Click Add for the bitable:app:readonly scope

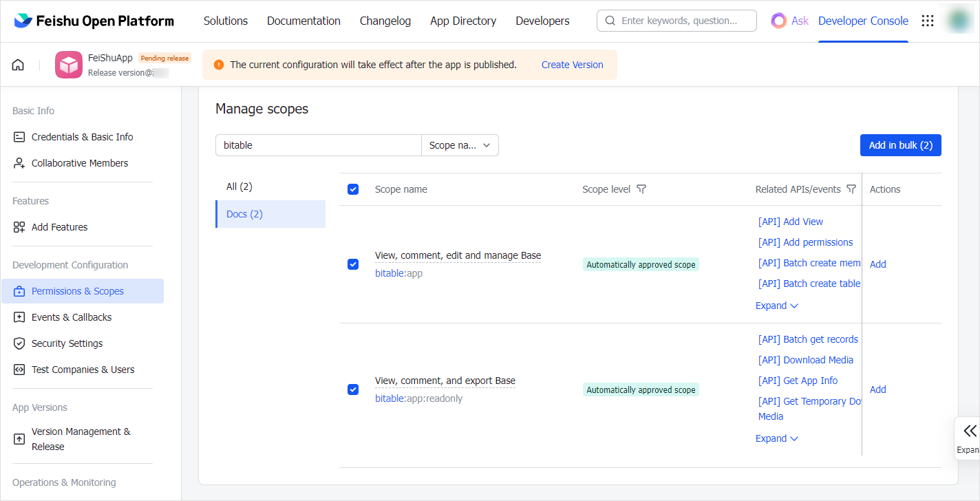pyautogui.click(x=878, y=390)
